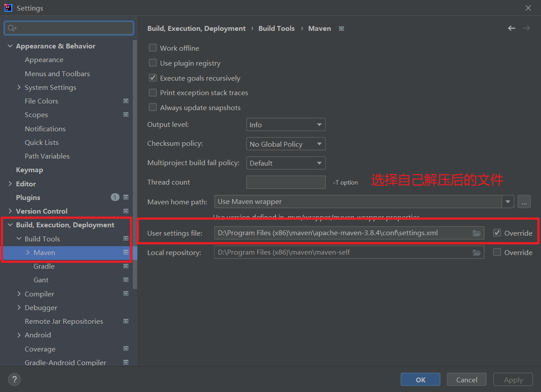Open Path Variables settings page

tap(47, 156)
